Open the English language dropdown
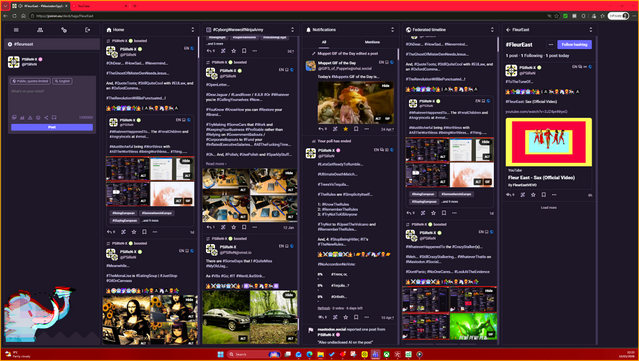This screenshot has width=639, height=361. pyautogui.click(x=62, y=81)
